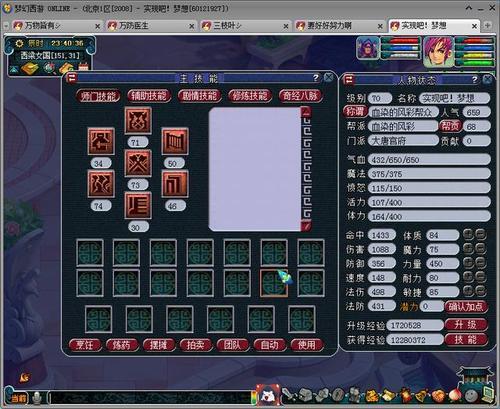500x409 pixels.
Task: Increase 力量 with plus button
Action: (468, 263)
